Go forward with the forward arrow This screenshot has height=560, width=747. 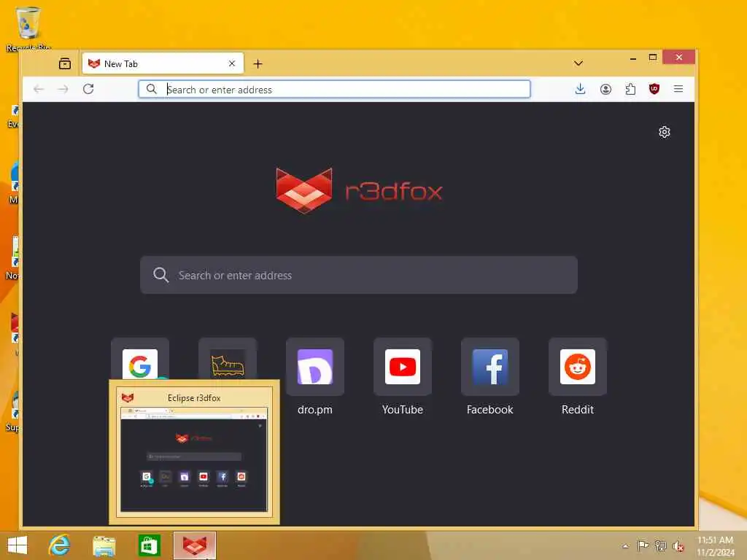click(x=63, y=89)
